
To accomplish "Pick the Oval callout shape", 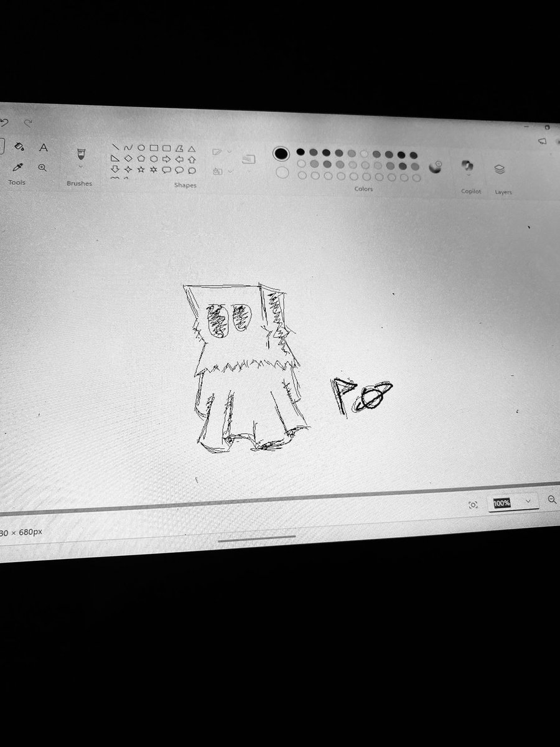I will pyautogui.click(x=179, y=170).
